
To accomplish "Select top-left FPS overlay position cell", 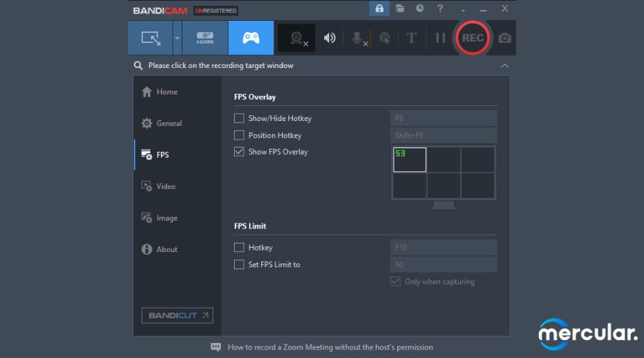I will 409,160.
